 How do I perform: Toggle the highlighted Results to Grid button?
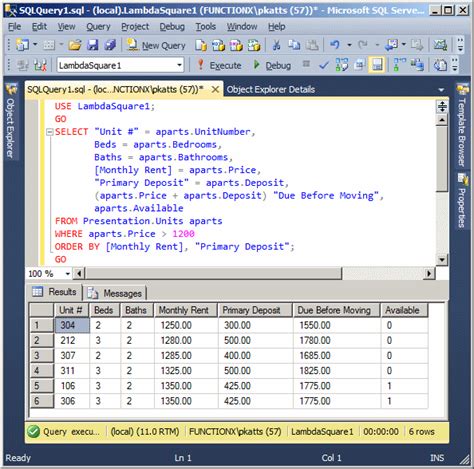tap(377, 65)
